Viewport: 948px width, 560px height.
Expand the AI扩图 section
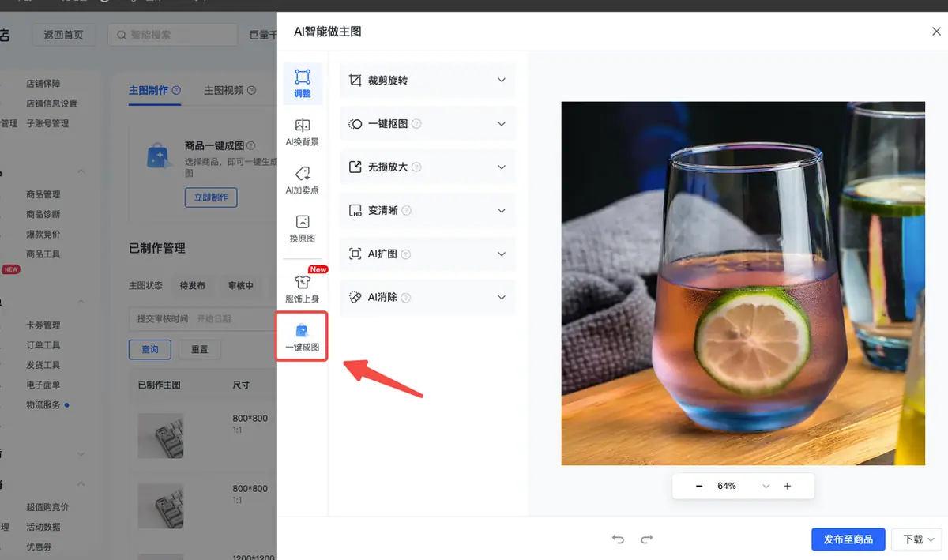[501, 254]
